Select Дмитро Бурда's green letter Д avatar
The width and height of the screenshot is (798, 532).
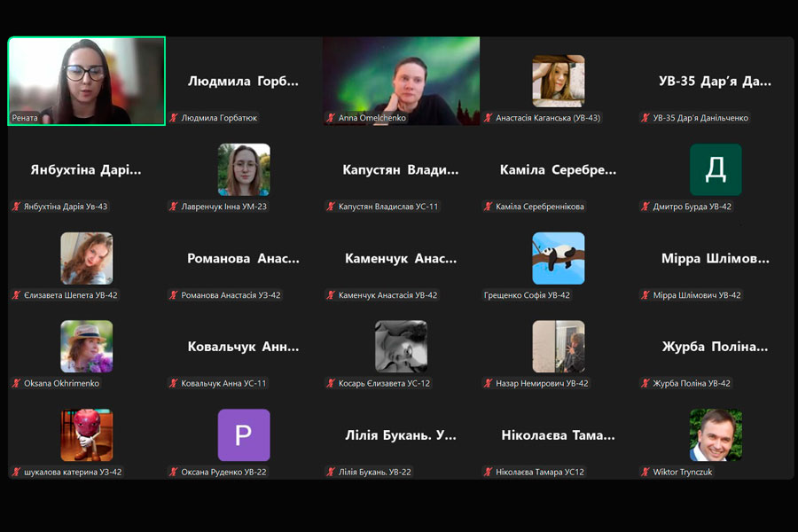point(716,169)
